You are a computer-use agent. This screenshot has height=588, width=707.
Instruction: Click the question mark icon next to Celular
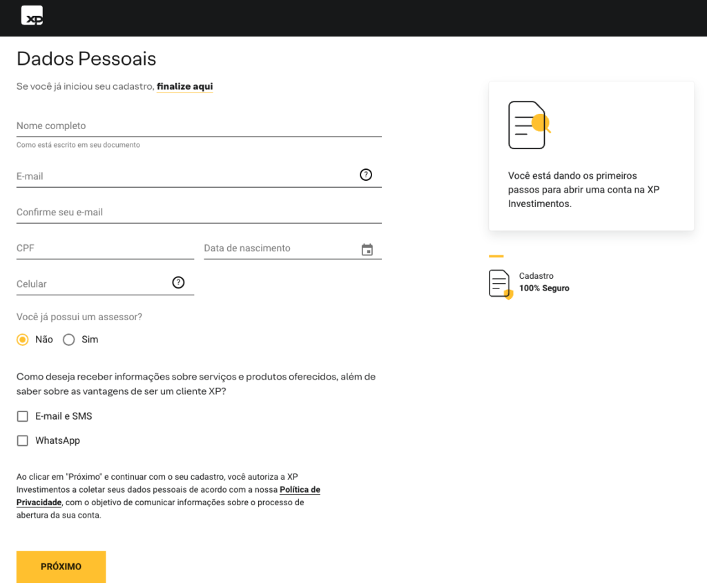(179, 282)
